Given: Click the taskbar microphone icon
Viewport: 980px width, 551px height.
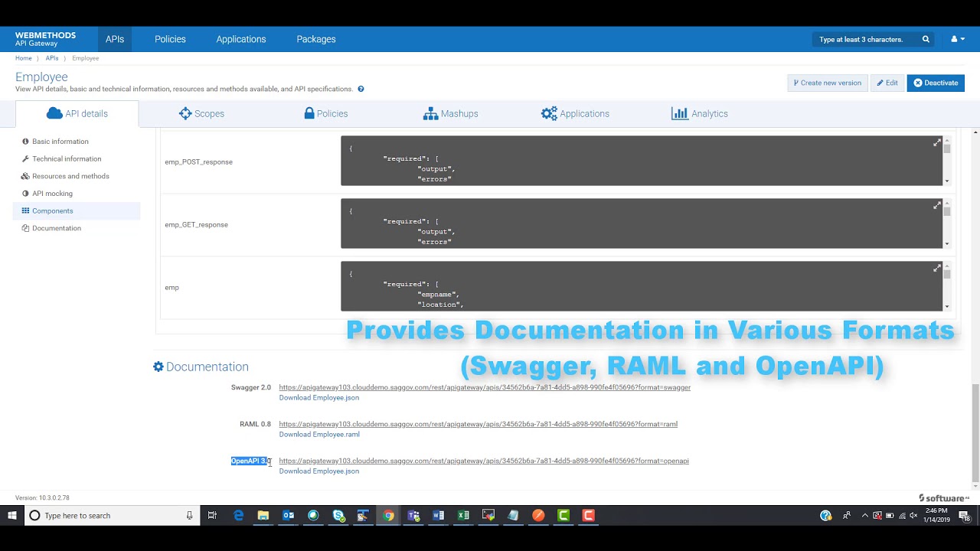Looking at the screenshot, I should 189,516.
